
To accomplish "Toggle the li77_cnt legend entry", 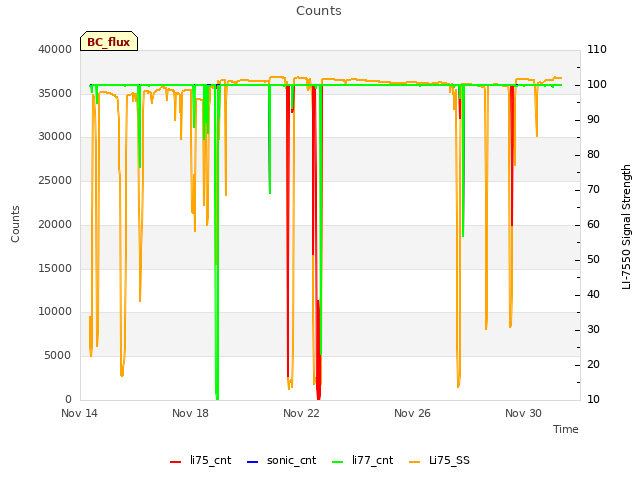I will 363,460.
